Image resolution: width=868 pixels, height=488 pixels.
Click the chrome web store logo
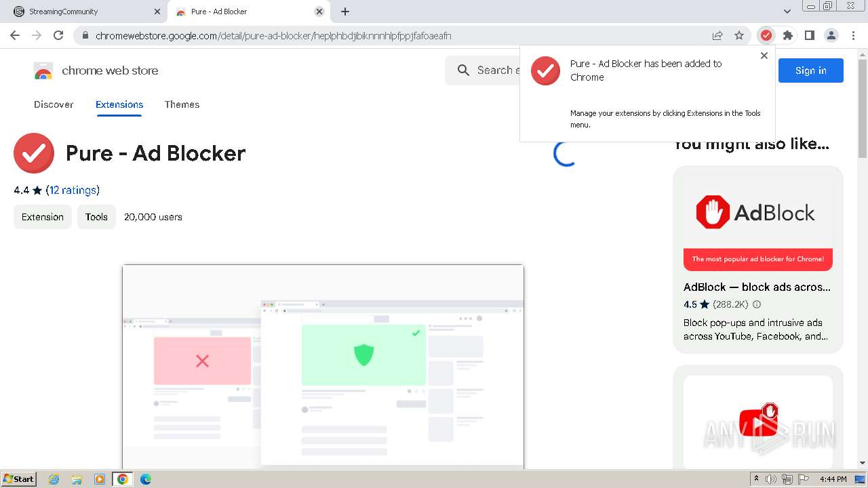point(96,70)
